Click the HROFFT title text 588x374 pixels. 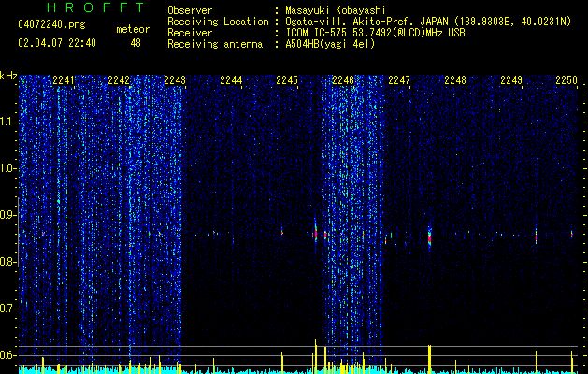click(96, 7)
